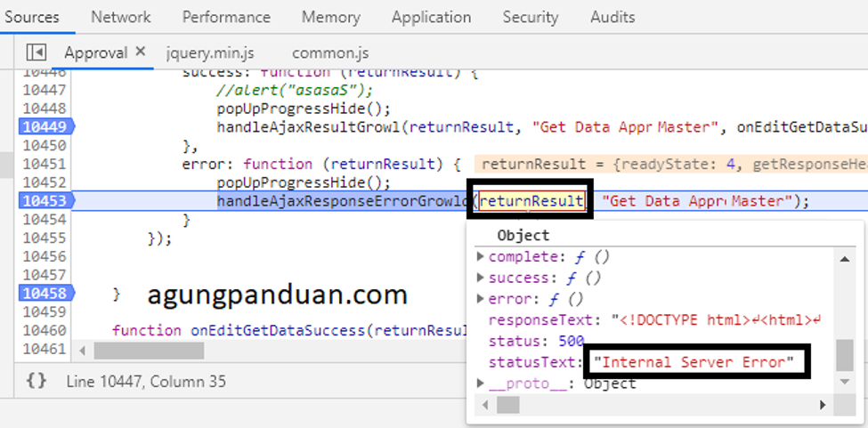Screen dimensions: 868x428
Task: Click line number 10451 in gutter
Action: [x=44, y=164]
